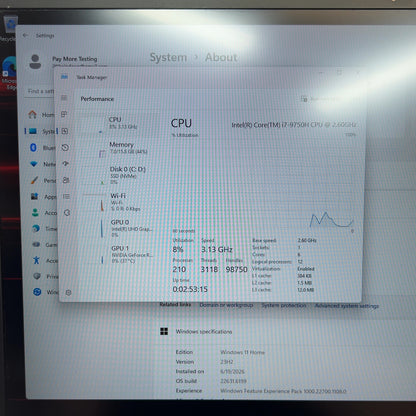Click the 98750 handles value
The height and width of the screenshot is (416, 416).
237,269
